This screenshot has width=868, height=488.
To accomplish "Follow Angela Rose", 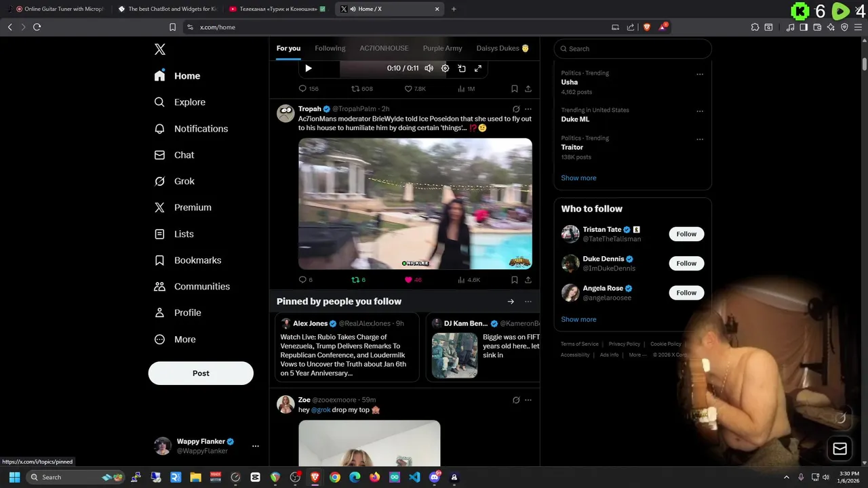I will click(686, 293).
